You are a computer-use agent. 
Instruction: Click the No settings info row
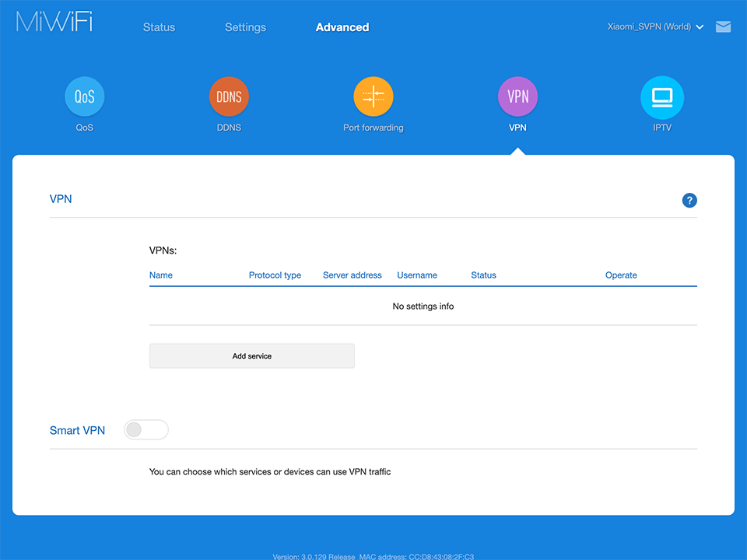[423, 306]
